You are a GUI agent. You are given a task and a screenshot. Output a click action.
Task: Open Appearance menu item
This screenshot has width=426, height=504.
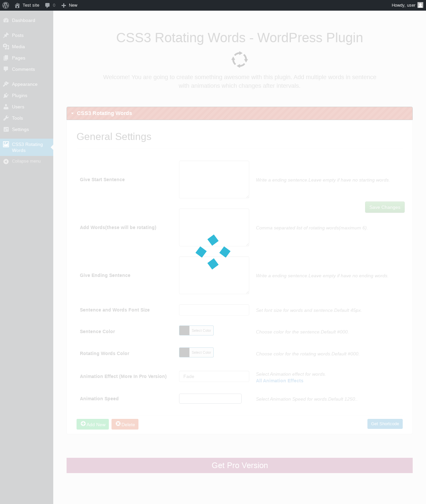coord(27,84)
